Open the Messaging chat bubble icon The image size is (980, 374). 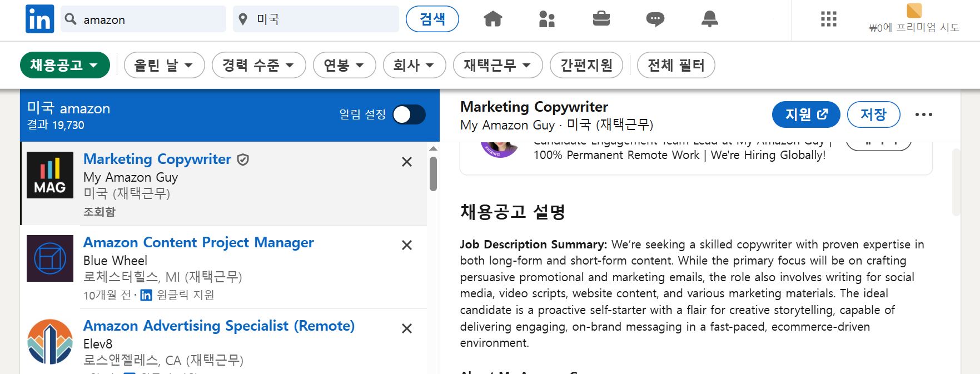pyautogui.click(x=655, y=19)
